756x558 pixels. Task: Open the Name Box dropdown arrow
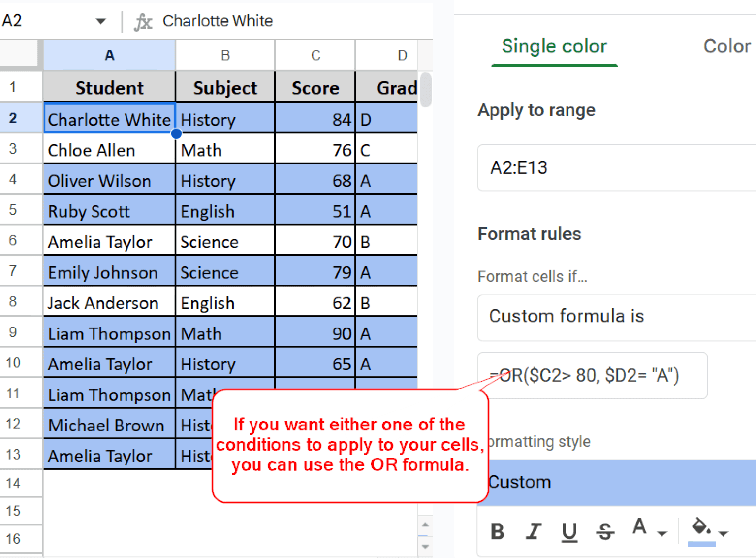[x=101, y=21]
